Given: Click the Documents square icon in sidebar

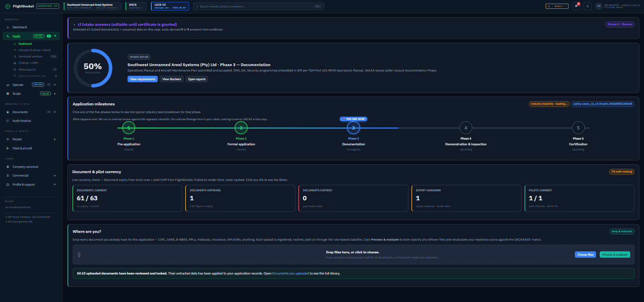Looking at the screenshot, I should click(x=8, y=112).
